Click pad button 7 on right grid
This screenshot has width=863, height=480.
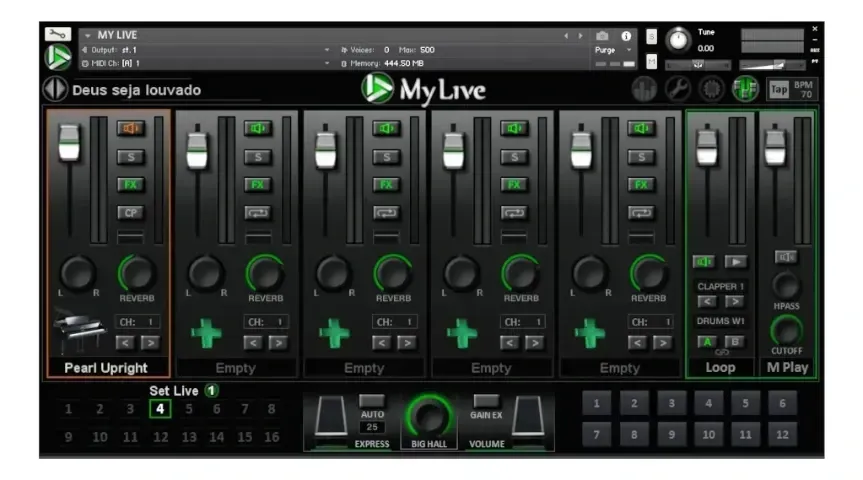point(596,435)
